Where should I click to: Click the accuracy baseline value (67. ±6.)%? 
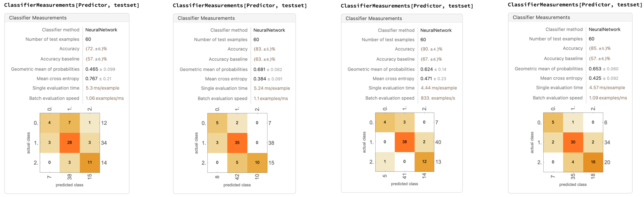click(431, 59)
